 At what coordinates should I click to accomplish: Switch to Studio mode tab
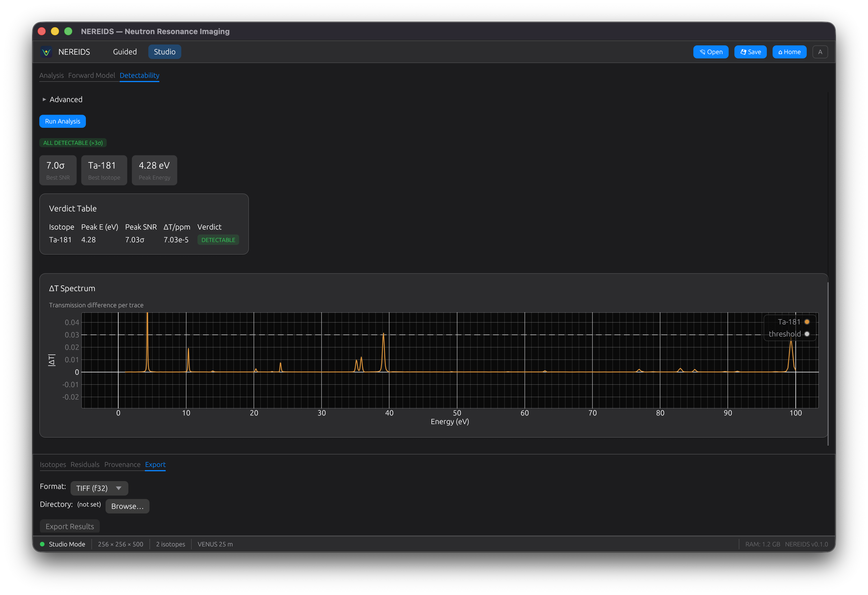(x=164, y=52)
